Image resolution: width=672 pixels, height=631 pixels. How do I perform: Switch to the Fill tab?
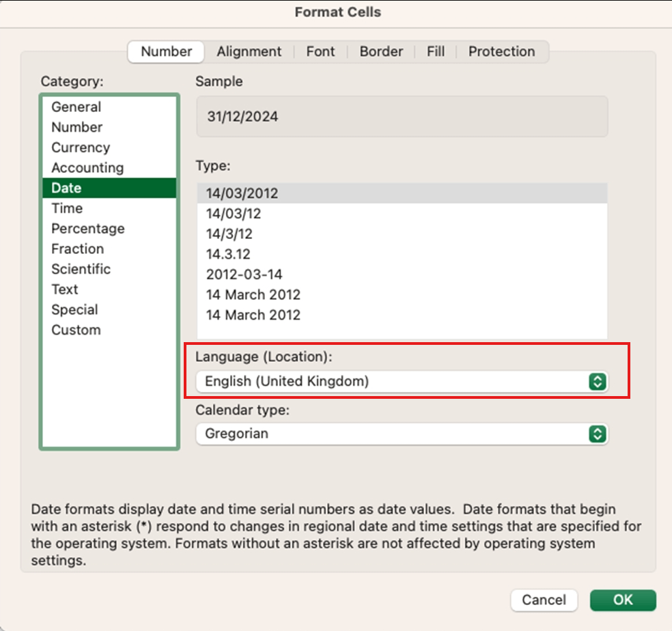435,51
